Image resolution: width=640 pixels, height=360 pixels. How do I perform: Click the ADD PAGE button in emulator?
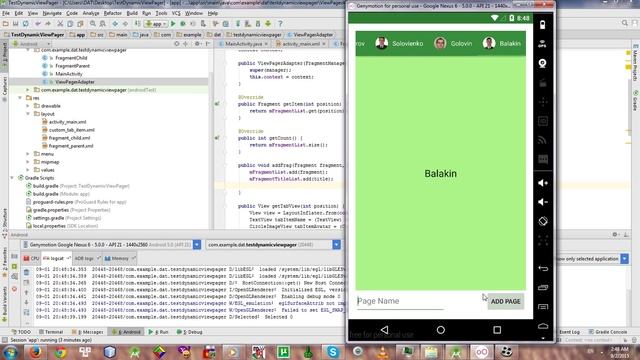505,301
